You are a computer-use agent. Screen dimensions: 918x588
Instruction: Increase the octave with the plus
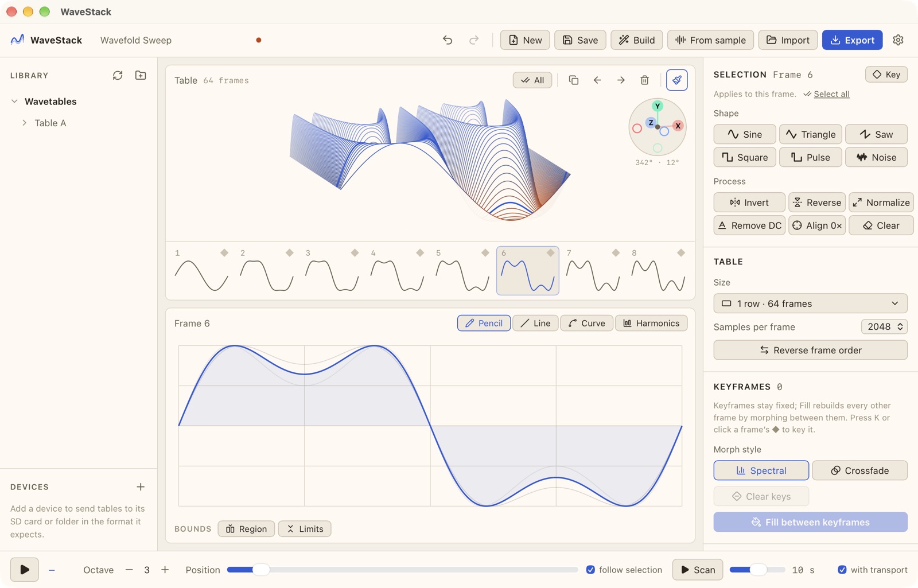pyautogui.click(x=165, y=570)
